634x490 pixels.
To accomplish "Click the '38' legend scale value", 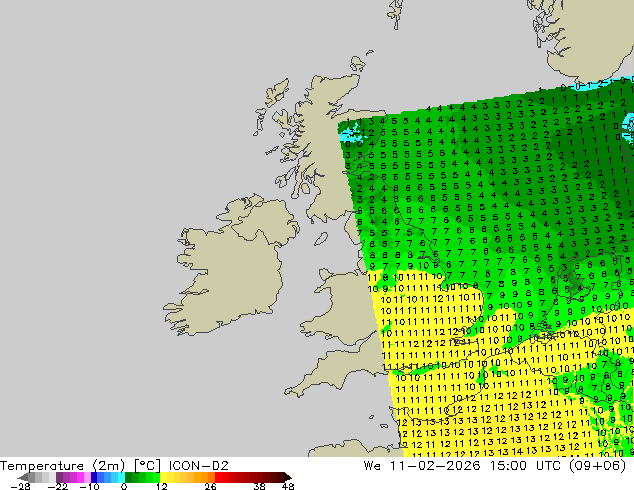I will click(260, 486).
